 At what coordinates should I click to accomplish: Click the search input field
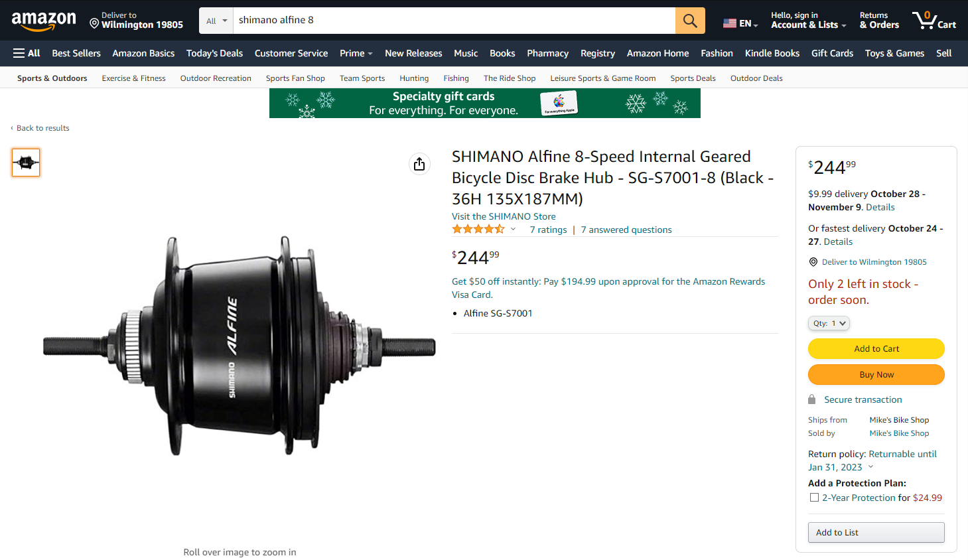454,21
